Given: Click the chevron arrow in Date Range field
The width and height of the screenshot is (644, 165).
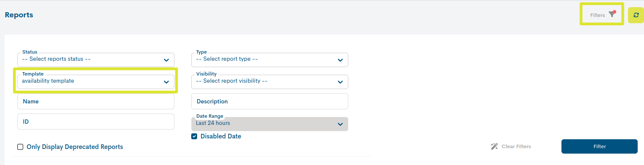Looking at the screenshot, I should [x=340, y=124].
